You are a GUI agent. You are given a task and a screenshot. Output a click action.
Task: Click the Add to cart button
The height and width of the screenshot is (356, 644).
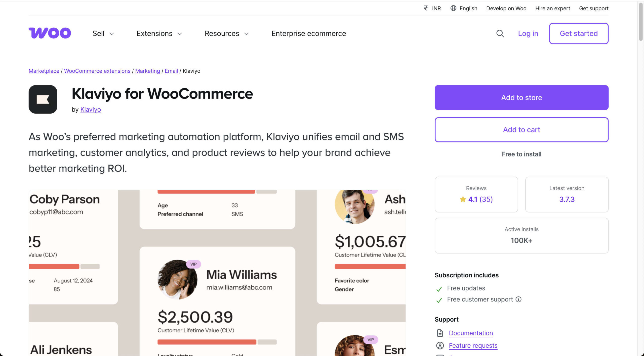521,130
